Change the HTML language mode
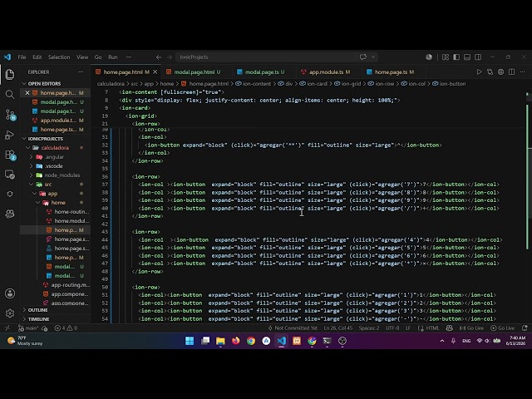This screenshot has width=532, height=399. coord(432,328)
